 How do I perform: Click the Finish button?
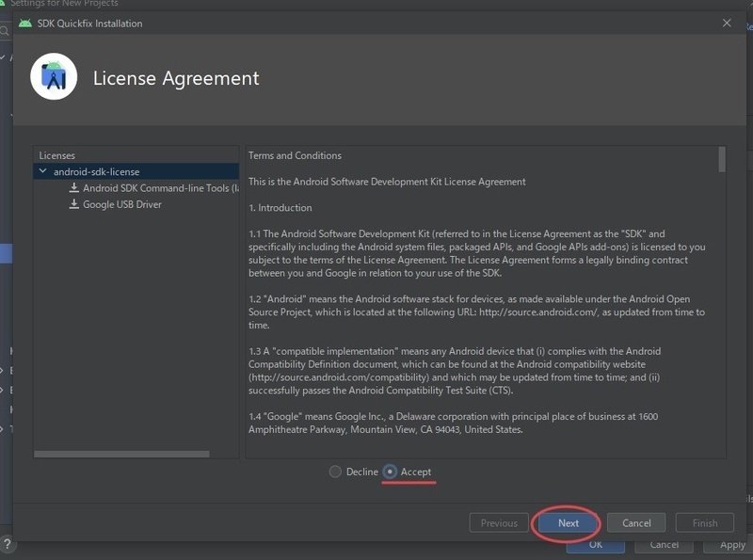pyautogui.click(x=704, y=523)
